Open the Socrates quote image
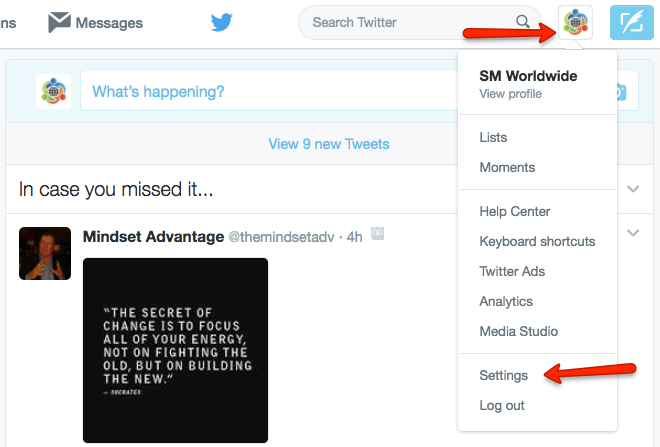Image resolution: width=660 pixels, height=447 pixels. [175, 350]
